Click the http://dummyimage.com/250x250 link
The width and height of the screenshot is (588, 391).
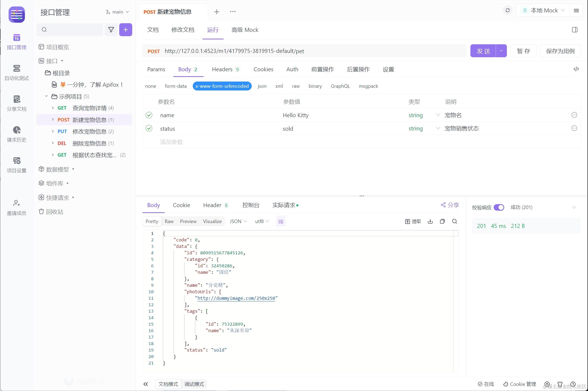[x=236, y=298]
